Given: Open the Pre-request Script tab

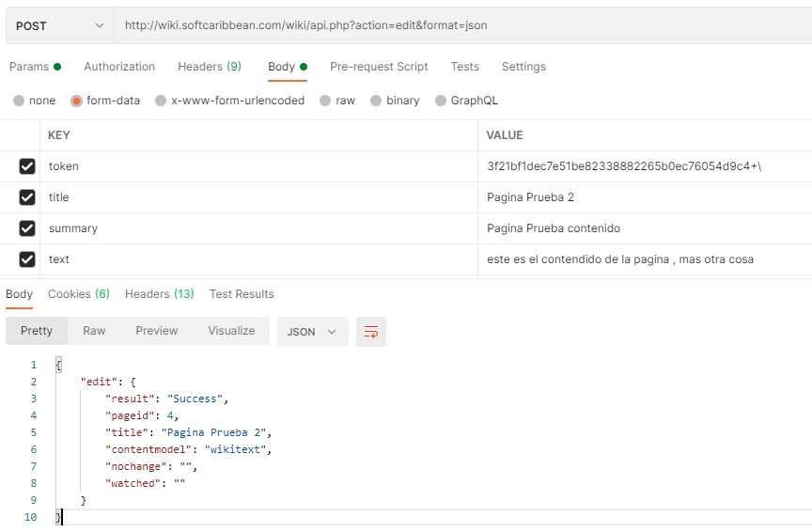Looking at the screenshot, I should coord(379,67).
